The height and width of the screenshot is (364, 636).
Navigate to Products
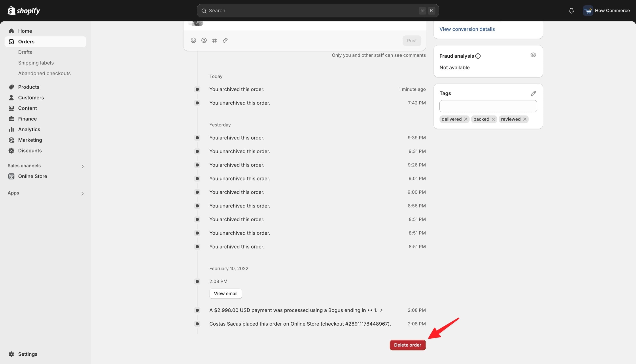tap(28, 87)
